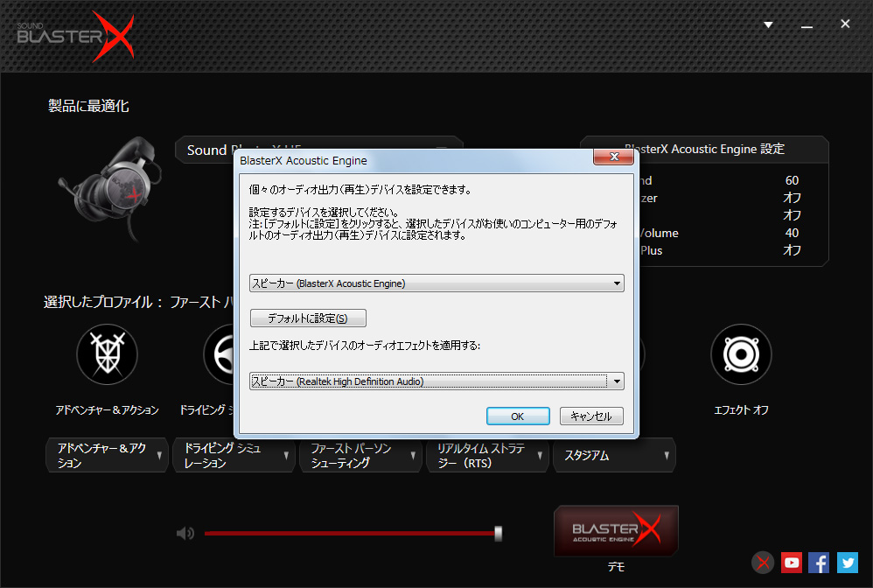Open the Twitter link icon
The image size is (873, 588).
click(x=848, y=563)
